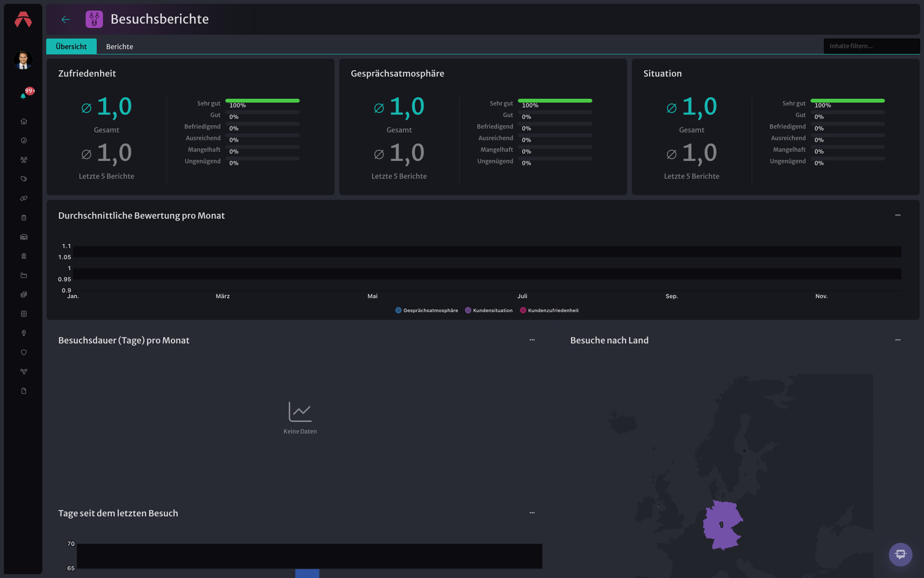Expand the Tage seit dem letzten Besuch menu
Viewport: 924px width, 578px height.
(532, 513)
